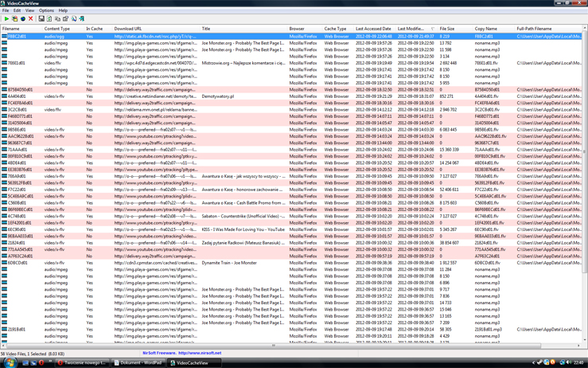The height and width of the screenshot is (368, 588).
Task: Click the file icon of row 4A404d01
Action: [x=5, y=96]
